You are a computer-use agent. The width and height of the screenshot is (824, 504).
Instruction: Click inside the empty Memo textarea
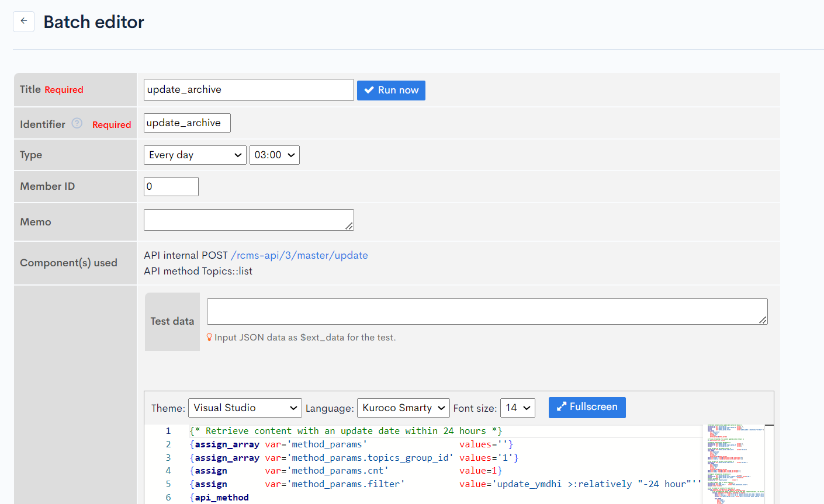[248, 220]
